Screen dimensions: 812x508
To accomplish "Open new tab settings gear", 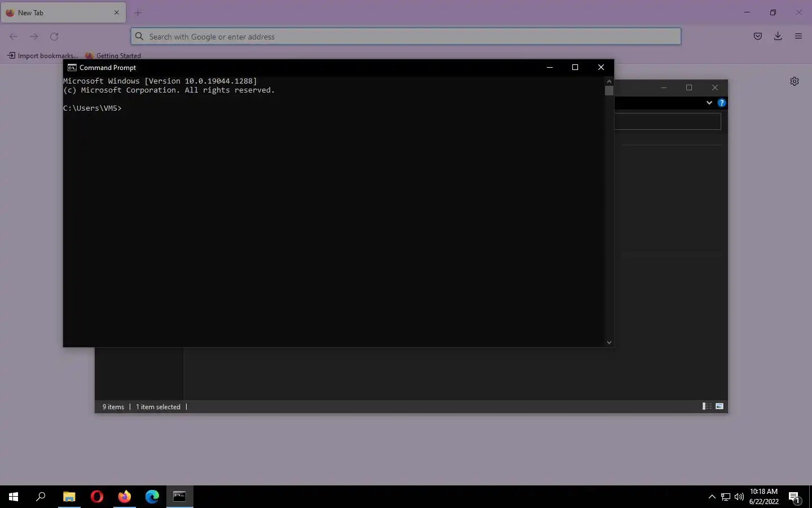I will coord(795,81).
